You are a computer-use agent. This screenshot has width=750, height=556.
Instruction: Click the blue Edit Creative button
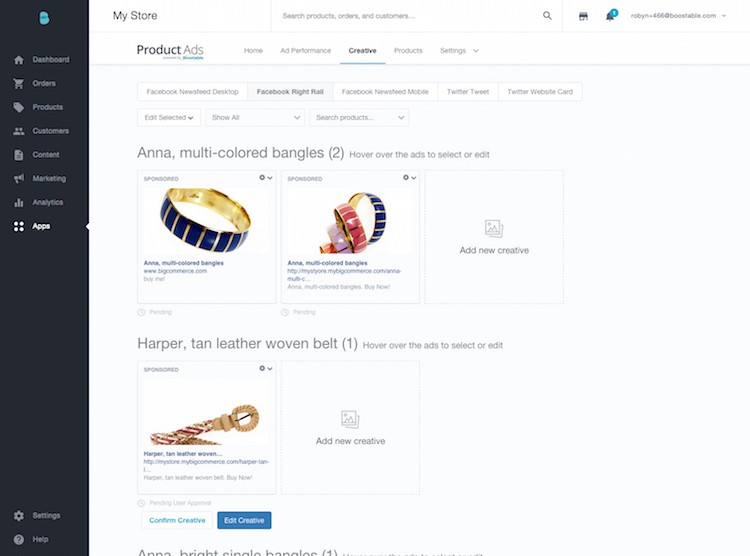click(x=244, y=521)
